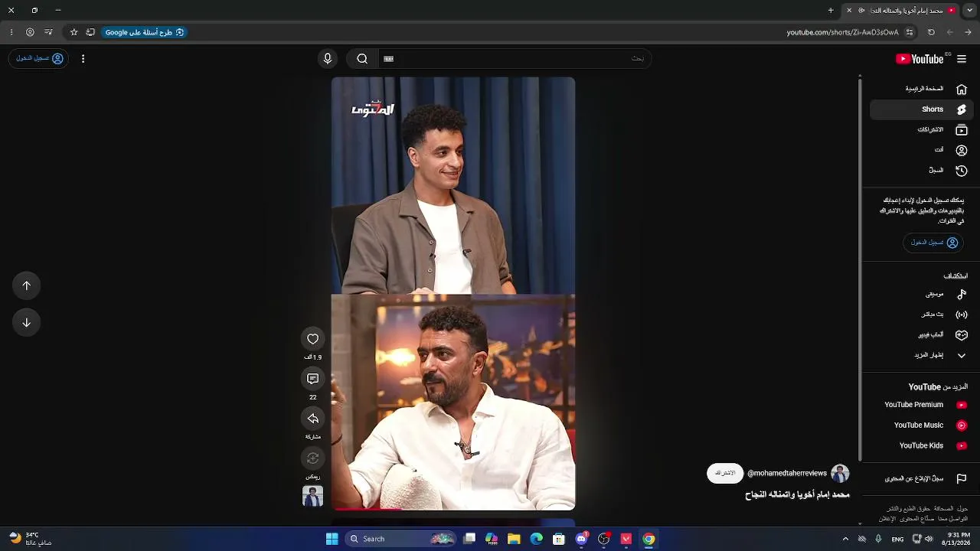The height and width of the screenshot is (551, 980).
Task: Open Music under Explore in sidebar
Action: pyautogui.click(x=922, y=294)
